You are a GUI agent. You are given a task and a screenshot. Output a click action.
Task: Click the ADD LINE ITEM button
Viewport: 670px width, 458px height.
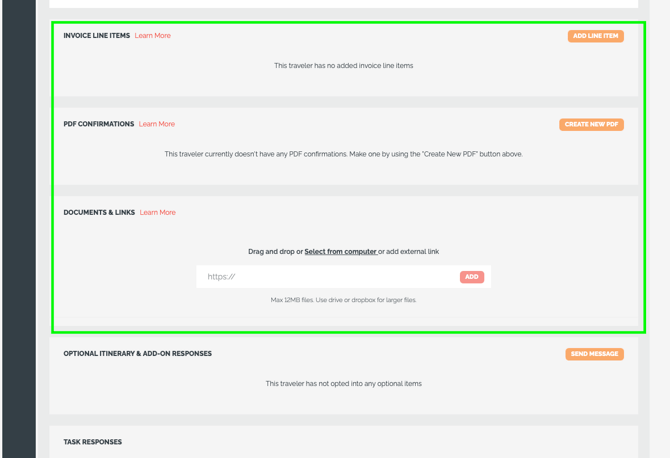coord(596,36)
